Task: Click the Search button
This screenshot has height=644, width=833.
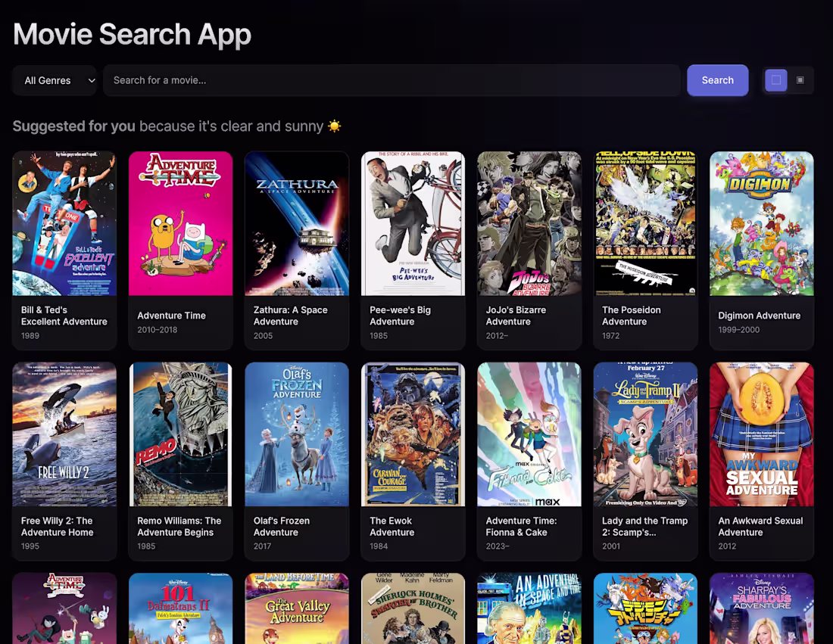Action: click(717, 80)
